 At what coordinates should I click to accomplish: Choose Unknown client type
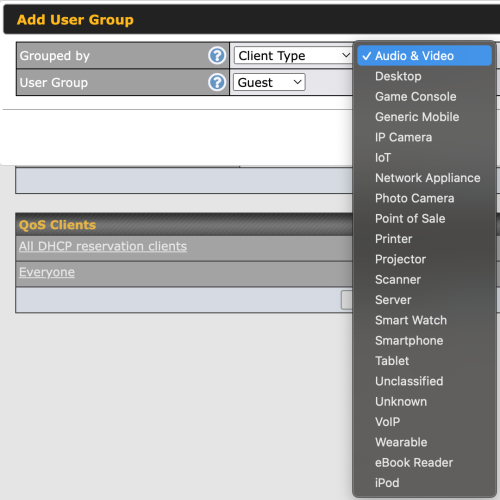[424, 402]
